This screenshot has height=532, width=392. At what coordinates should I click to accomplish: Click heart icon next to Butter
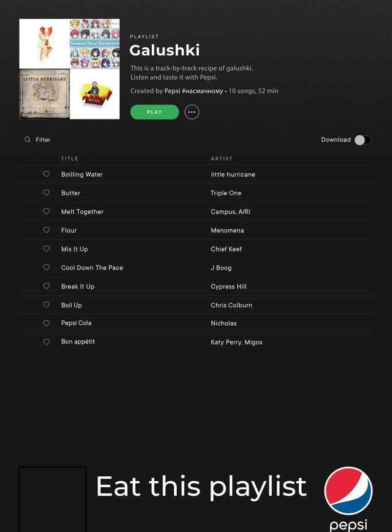[46, 193]
